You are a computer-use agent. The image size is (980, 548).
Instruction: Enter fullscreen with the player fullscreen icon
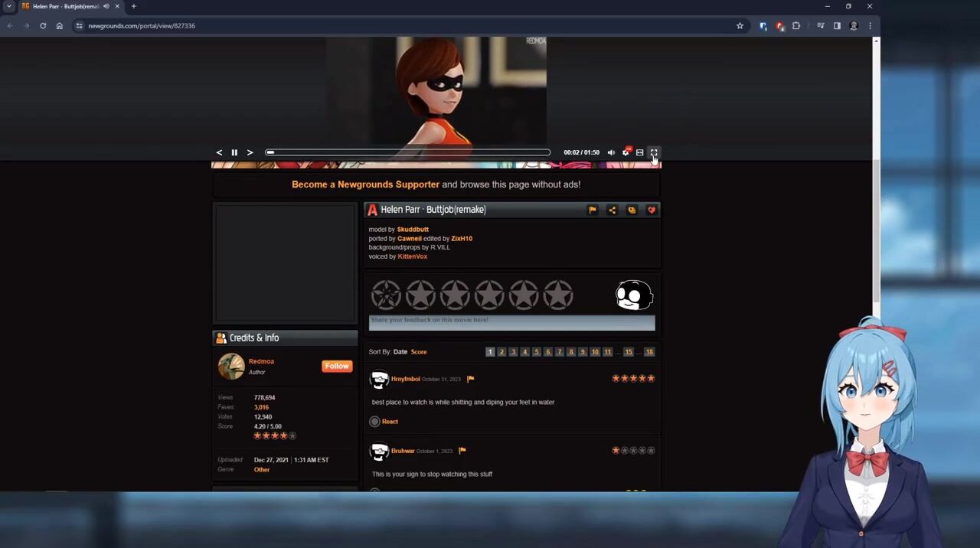(x=654, y=152)
